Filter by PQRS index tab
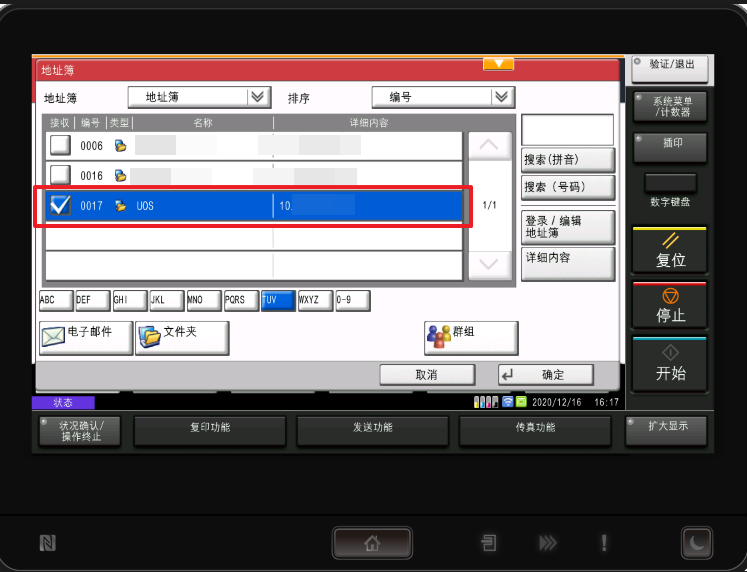 coord(241,300)
